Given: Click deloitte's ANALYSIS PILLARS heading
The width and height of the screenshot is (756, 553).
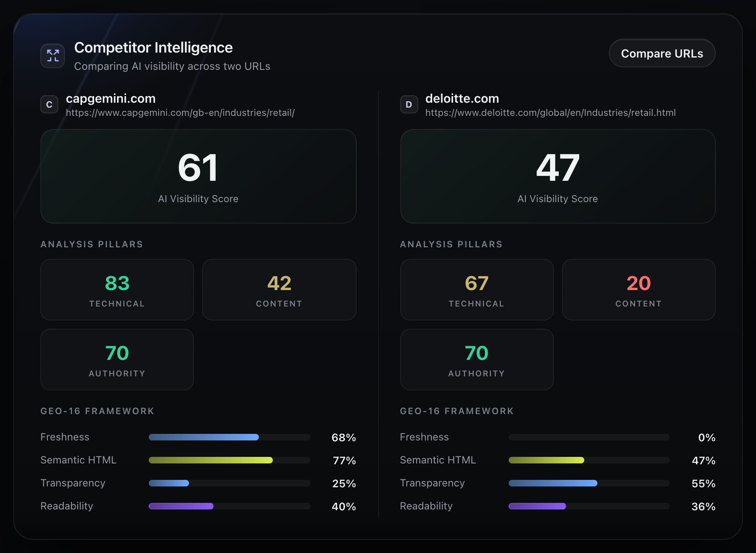Looking at the screenshot, I should coord(451,244).
